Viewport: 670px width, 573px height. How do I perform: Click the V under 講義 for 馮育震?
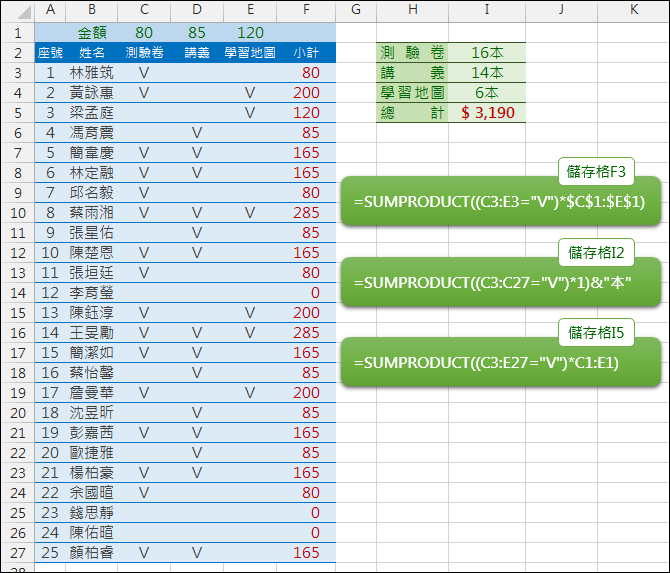click(x=197, y=133)
